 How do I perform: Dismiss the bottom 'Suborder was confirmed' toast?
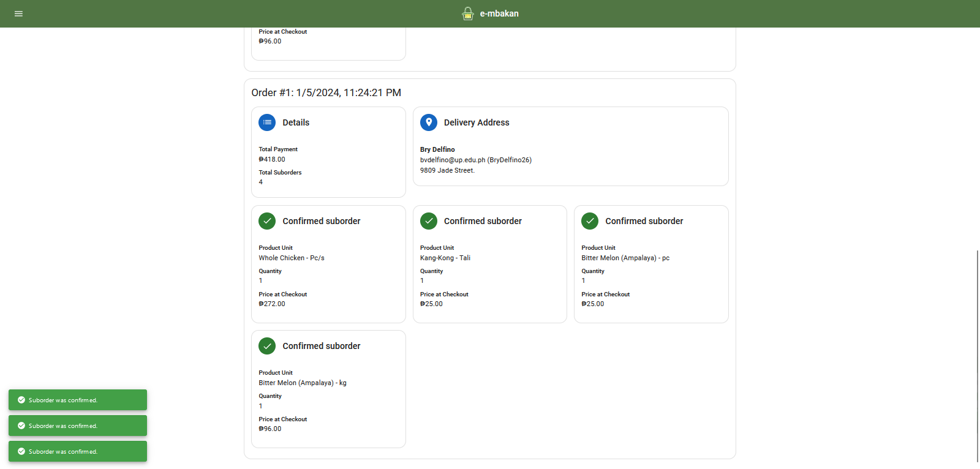pyautogui.click(x=78, y=451)
